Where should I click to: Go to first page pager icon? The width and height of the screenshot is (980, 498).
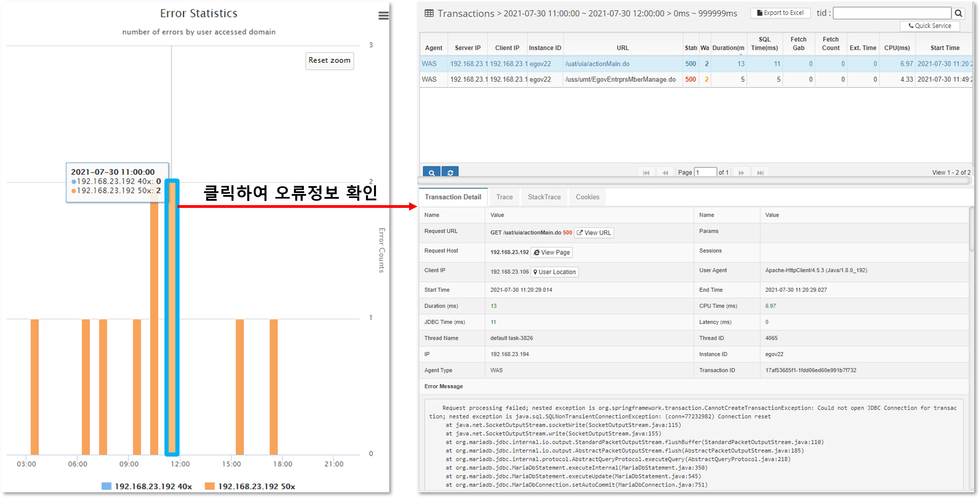pos(646,173)
